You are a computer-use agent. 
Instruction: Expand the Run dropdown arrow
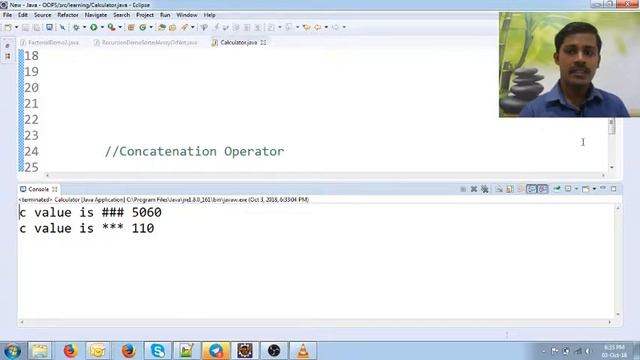(x=102, y=27)
